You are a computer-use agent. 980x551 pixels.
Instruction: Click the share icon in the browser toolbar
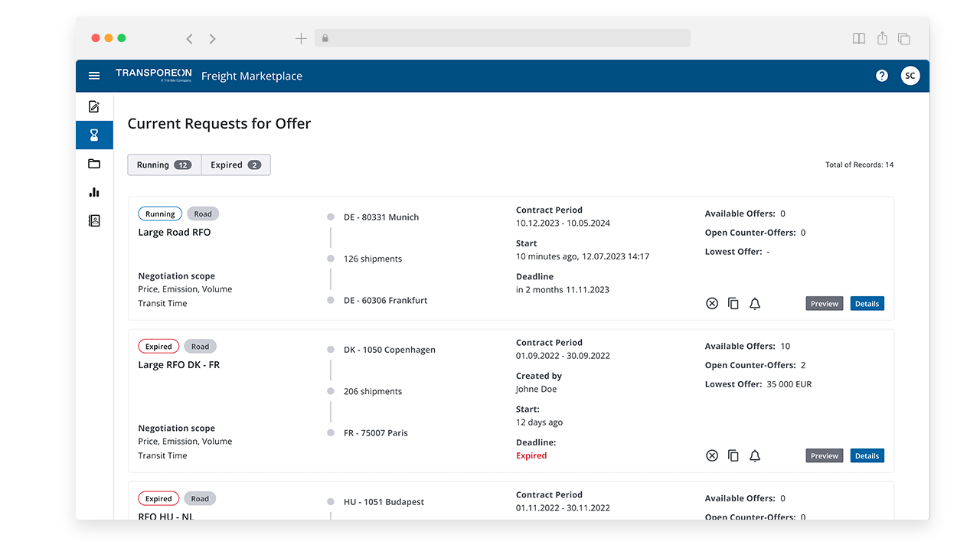(882, 37)
